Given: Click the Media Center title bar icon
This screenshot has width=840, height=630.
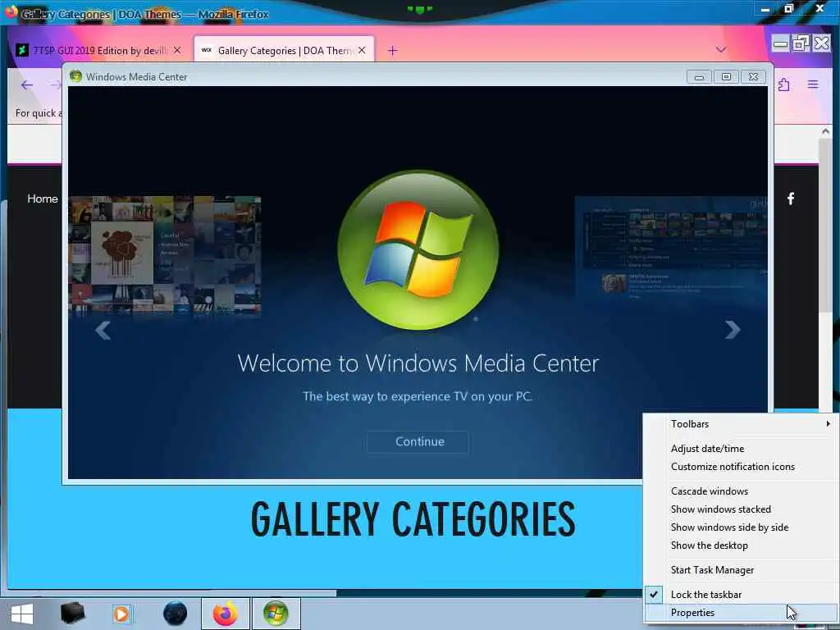Looking at the screenshot, I should coord(75,76).
